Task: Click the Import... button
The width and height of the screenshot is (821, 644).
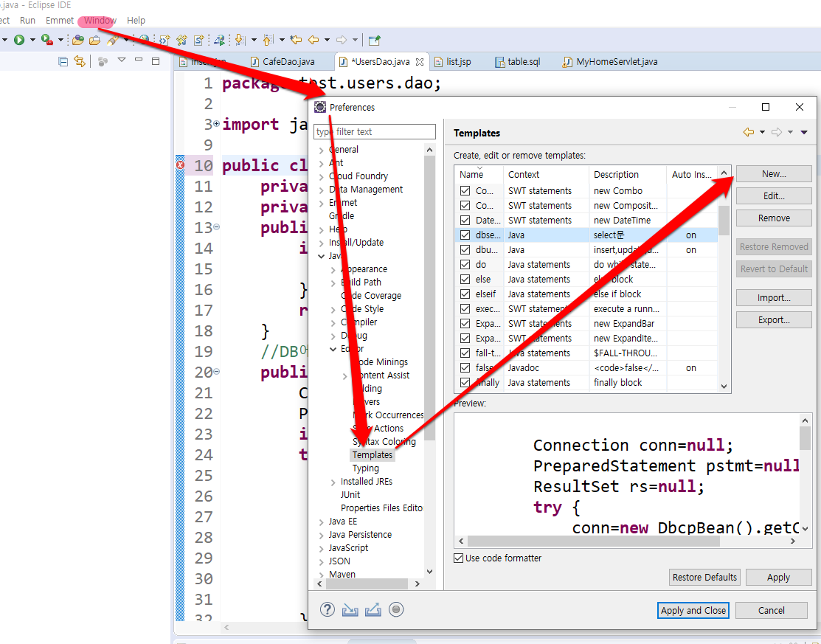Action: tap(774, 297)
